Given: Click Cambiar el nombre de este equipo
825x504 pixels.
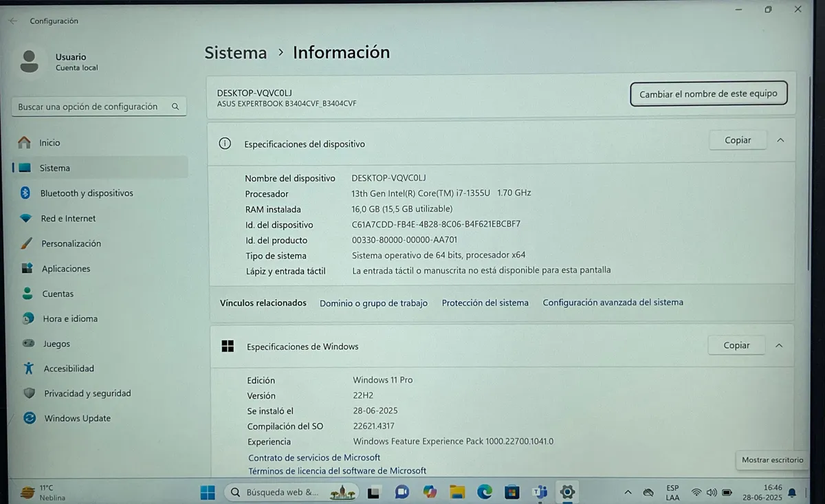Looking at the screenshot, I should click(708, 94).
